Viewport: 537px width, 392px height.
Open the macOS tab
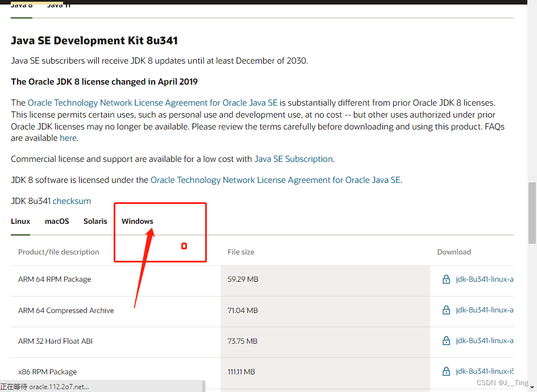point(57,221)
